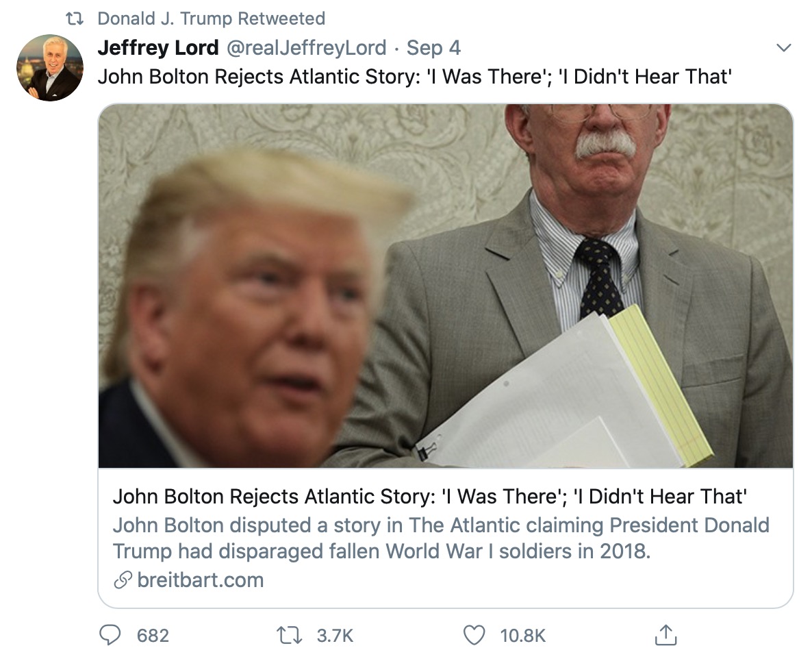Click the Jeffrey Lord display name
This screenshot has width=812, height=659.
point(158,48)
